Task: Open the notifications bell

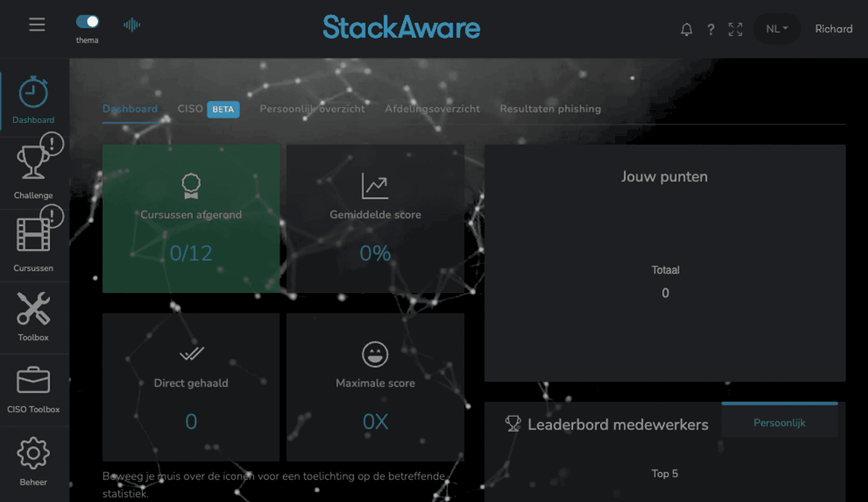Action: (686, 29)
